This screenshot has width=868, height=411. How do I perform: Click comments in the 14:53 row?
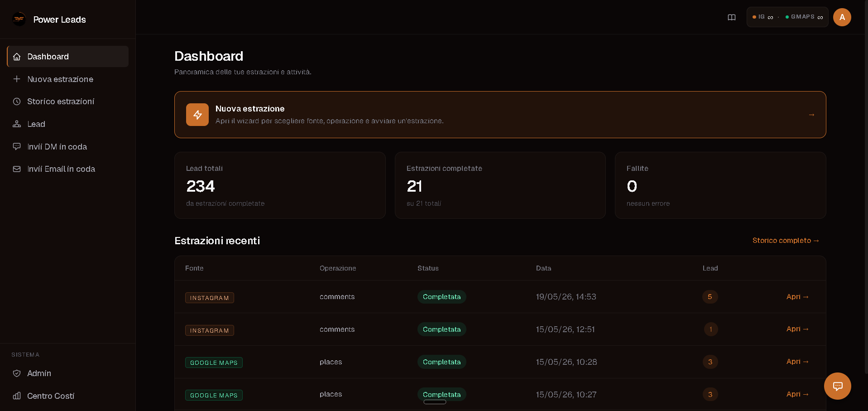click(x=337, y=297)
